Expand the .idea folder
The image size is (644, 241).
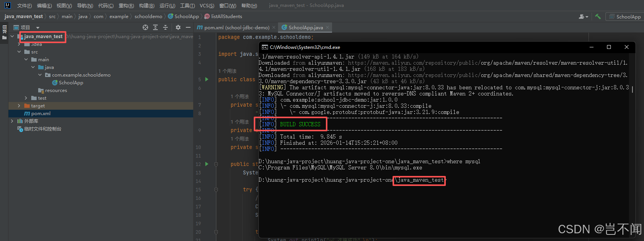(x=19, y=44)
